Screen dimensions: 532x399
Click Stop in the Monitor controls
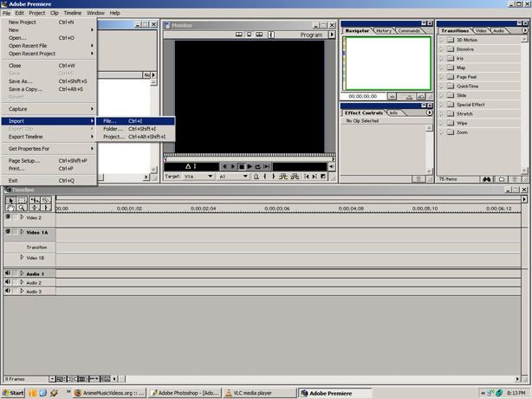(x=242, y=166)
